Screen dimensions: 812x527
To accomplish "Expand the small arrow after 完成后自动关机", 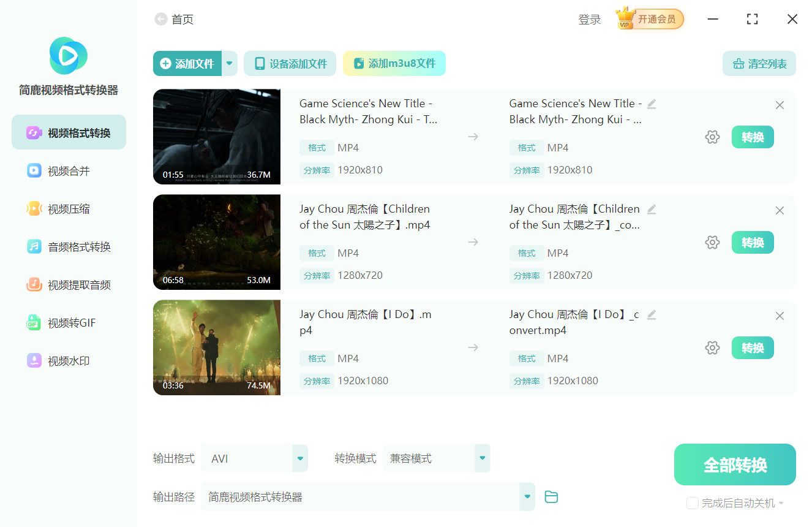I will tap(781, 504).
